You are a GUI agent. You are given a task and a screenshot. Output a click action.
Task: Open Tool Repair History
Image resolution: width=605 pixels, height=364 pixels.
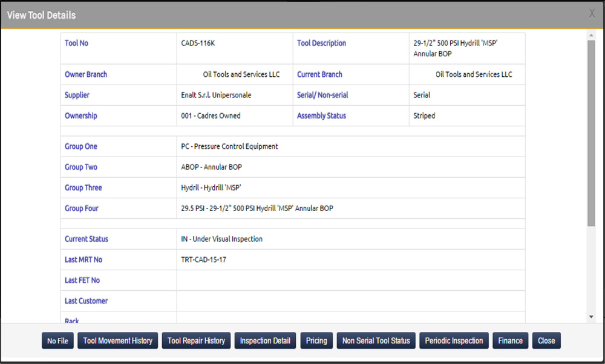(196, 340)
